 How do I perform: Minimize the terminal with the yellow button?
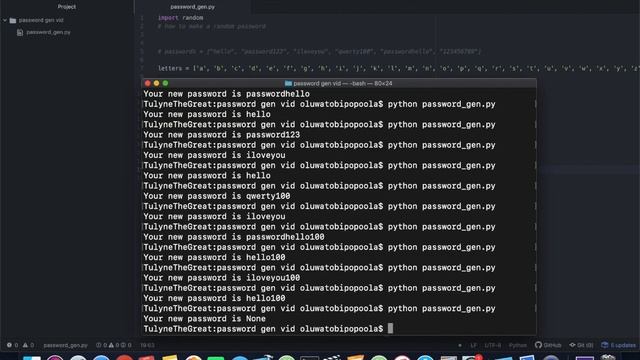(156, 83)
